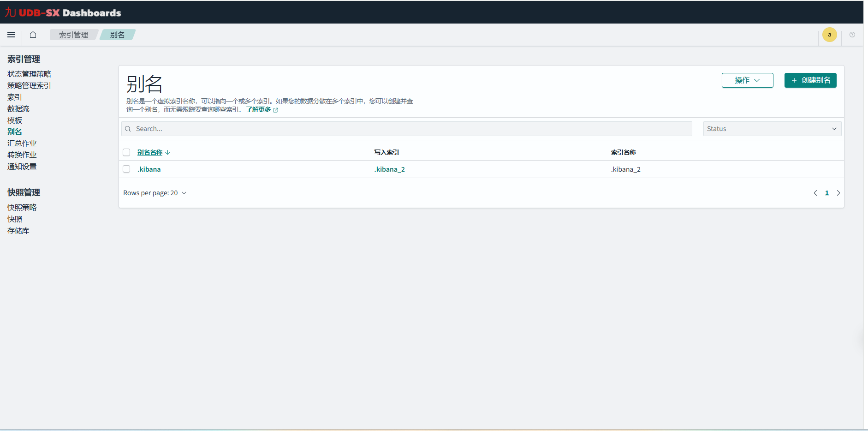Screen dimensions: 868x431
Task: Select all rows with the header checkbox
Action: tap(126, 152)
